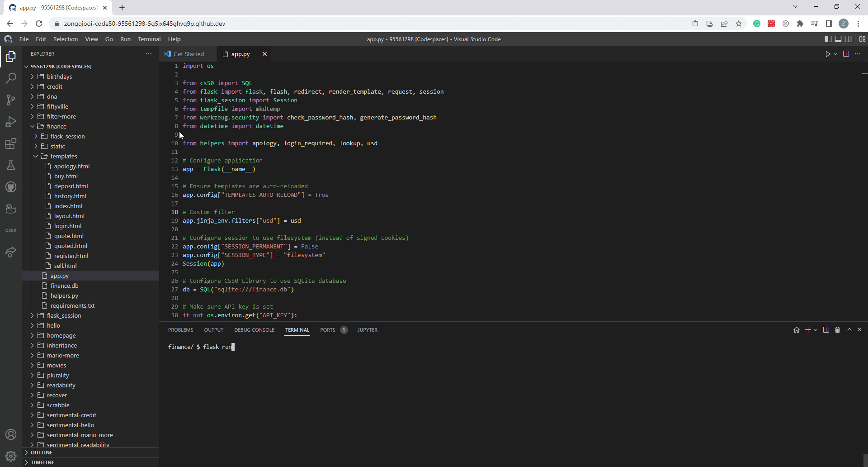Open finance.db file
Image resolution: width=868 pixels, height=467 pixels.
coord(64,286)
